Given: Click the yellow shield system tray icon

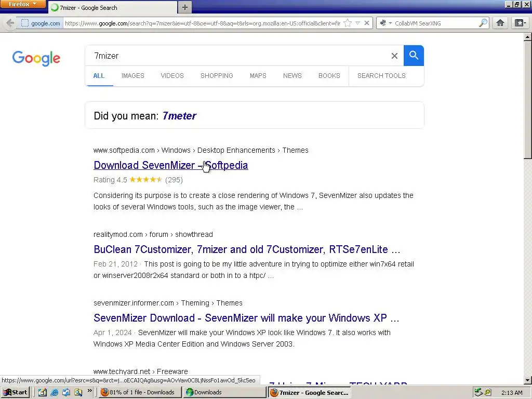Looking at the screenshot, I should (x=488, y=392).
